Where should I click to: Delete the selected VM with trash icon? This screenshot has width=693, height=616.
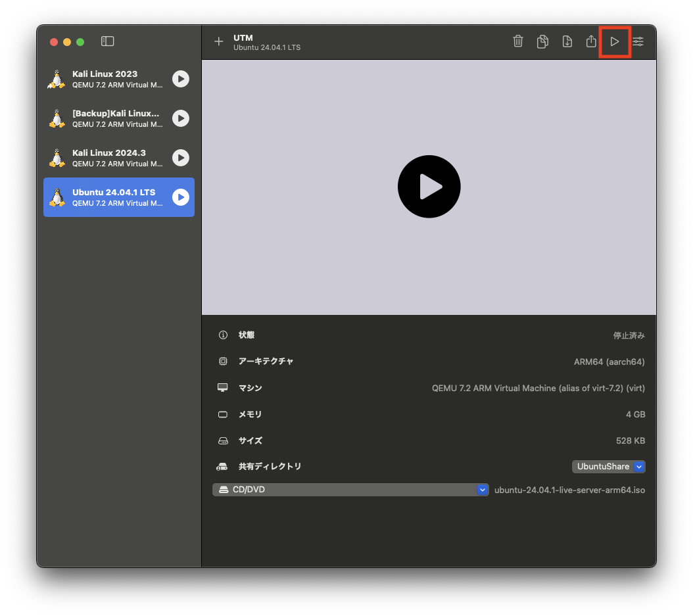[518, 41]
